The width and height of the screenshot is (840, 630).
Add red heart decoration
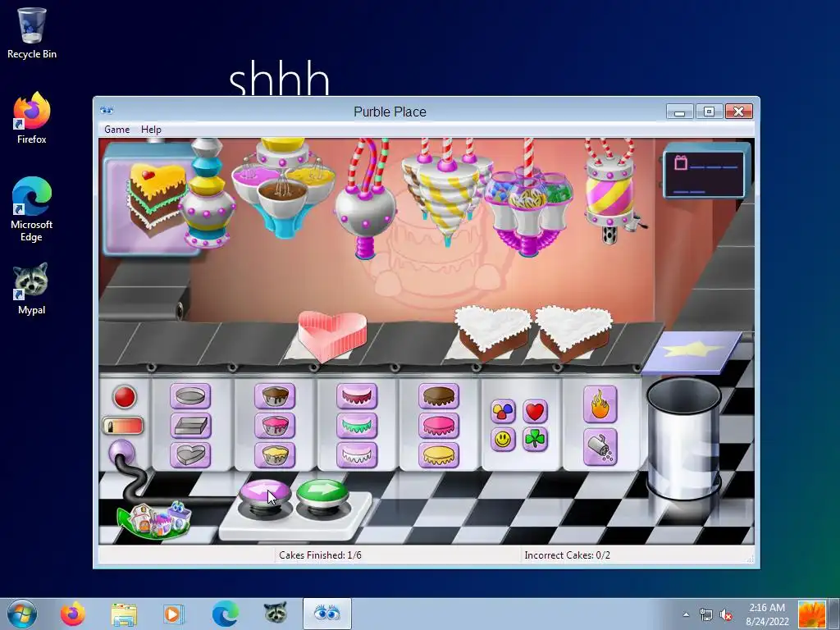tap(535, 412)
